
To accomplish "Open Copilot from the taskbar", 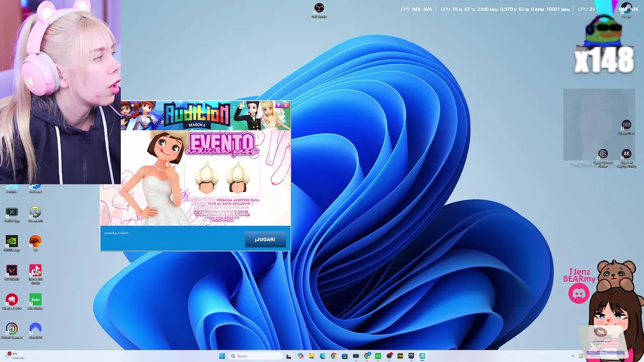I will (300, 356).
